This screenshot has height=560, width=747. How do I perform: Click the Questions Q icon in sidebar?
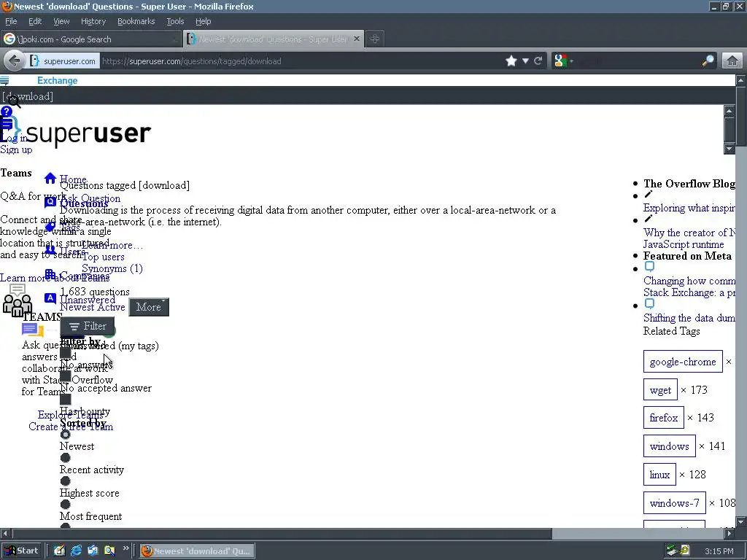click(x=50, y=202)
